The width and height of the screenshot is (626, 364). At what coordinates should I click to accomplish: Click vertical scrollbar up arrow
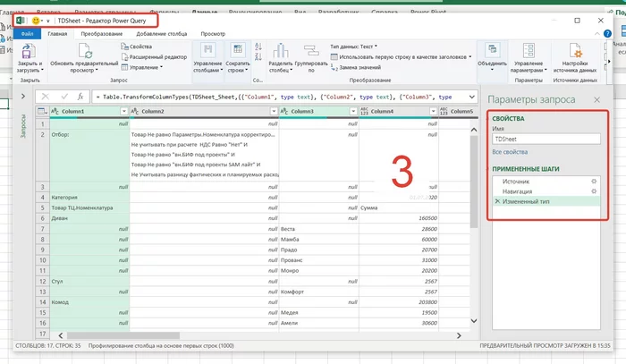pyautogui.click(x=474, y=130)
